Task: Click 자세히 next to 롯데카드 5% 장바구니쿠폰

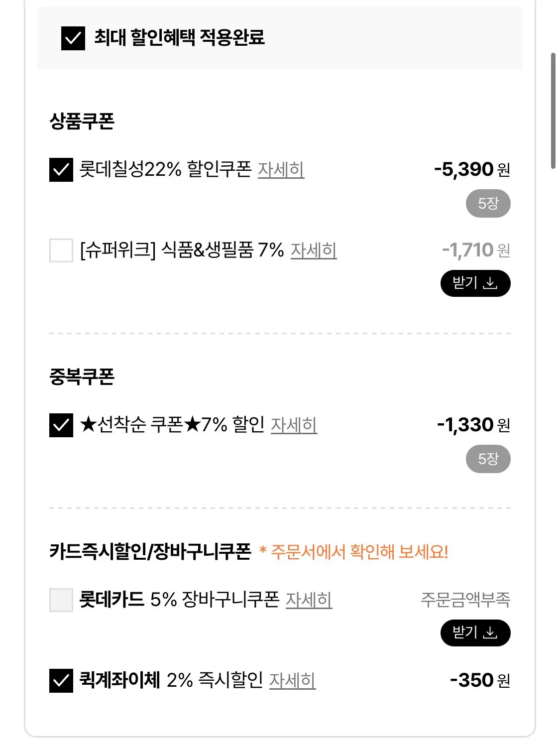Action: point(309,600)
